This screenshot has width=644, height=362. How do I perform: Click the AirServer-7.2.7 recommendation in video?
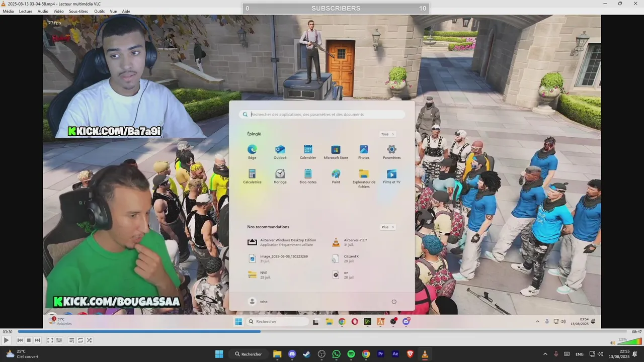click(x=351, y=242)
